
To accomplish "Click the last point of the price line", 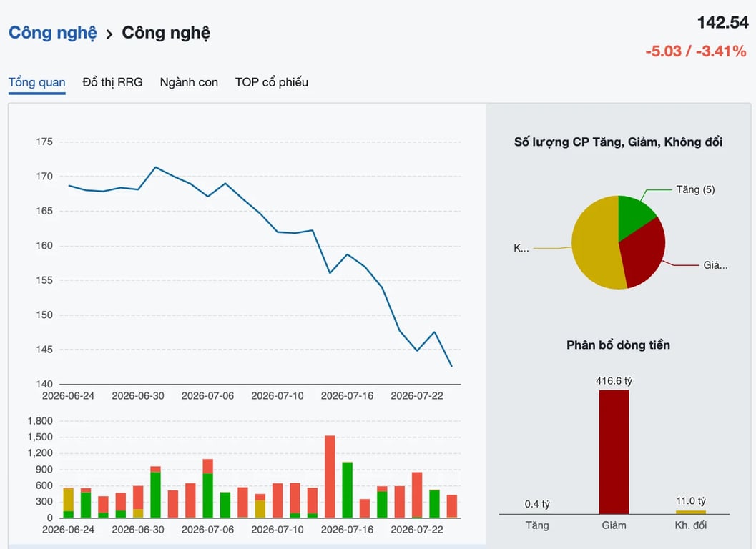I will [x=451, y=366].
